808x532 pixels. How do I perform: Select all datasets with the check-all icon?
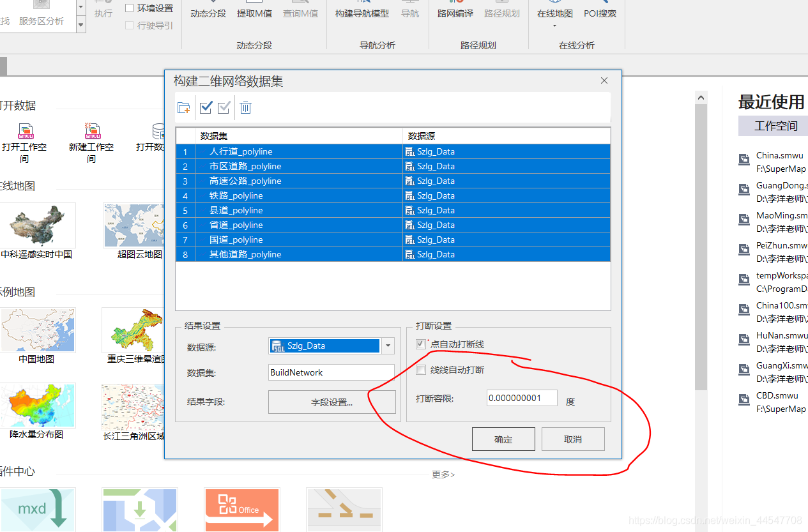(205, 107)
